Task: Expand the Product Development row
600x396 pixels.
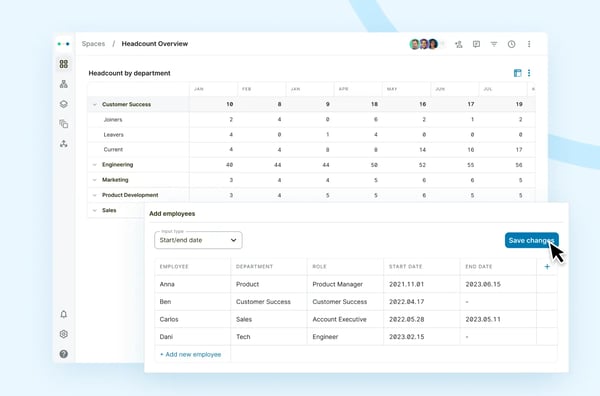Action: pos(95,195)
